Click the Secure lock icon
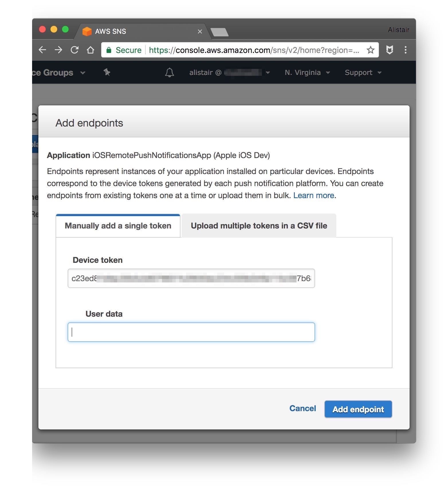This screenshot has width=448, height=489. coord(110,50)
